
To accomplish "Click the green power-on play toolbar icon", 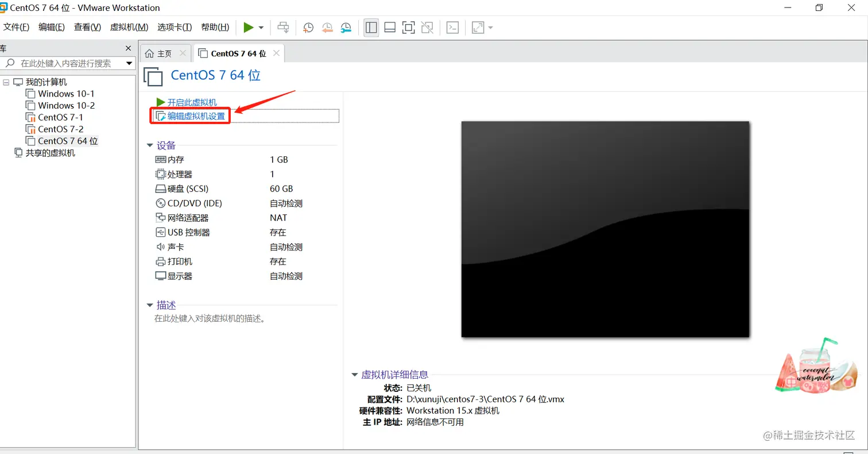I will [248, 27].
